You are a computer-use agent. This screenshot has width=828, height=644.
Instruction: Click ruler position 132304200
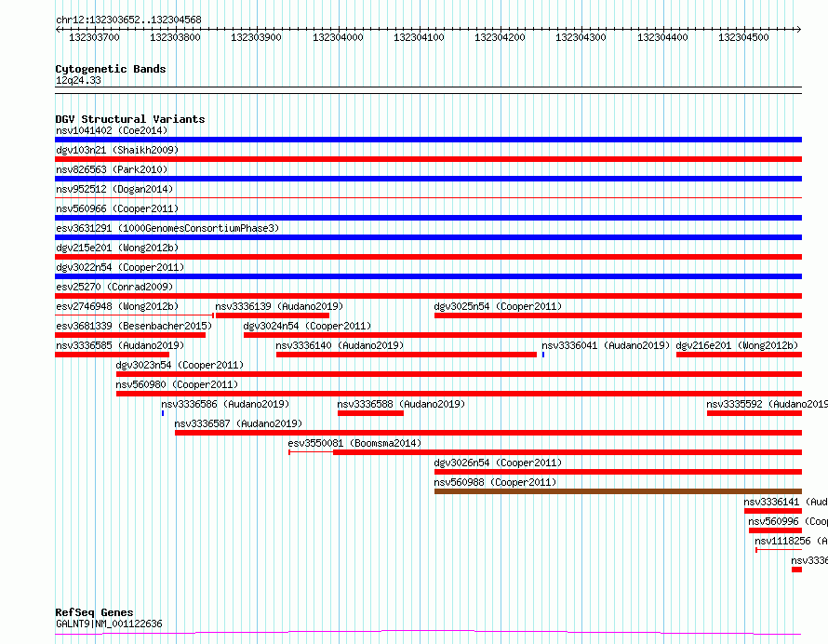tap(501, 37)
